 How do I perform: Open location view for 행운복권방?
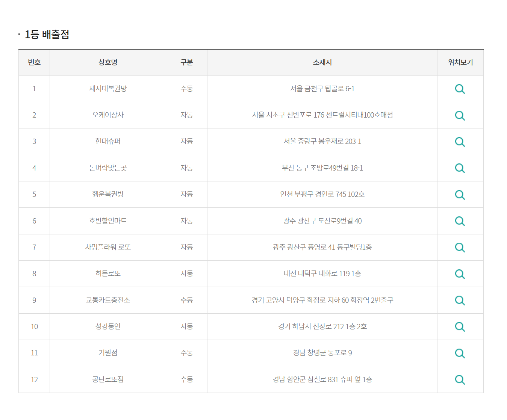[460, 195]
